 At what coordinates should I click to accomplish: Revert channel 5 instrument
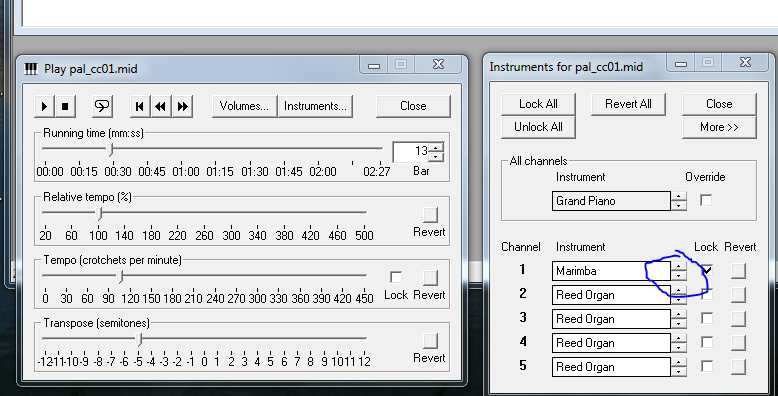tap(738, 367)
